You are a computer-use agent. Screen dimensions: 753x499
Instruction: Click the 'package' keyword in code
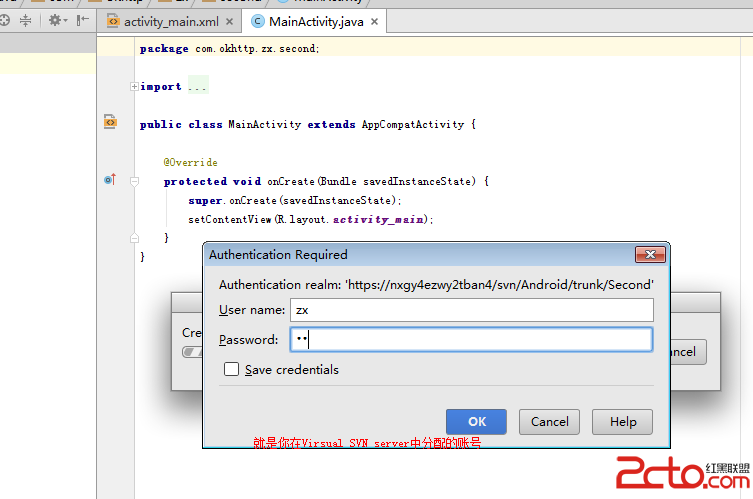tap(164, 49)
